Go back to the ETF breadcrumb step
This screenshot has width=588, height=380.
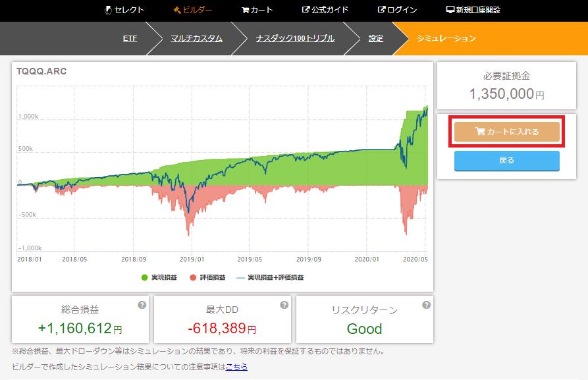(x=130, y=38)
